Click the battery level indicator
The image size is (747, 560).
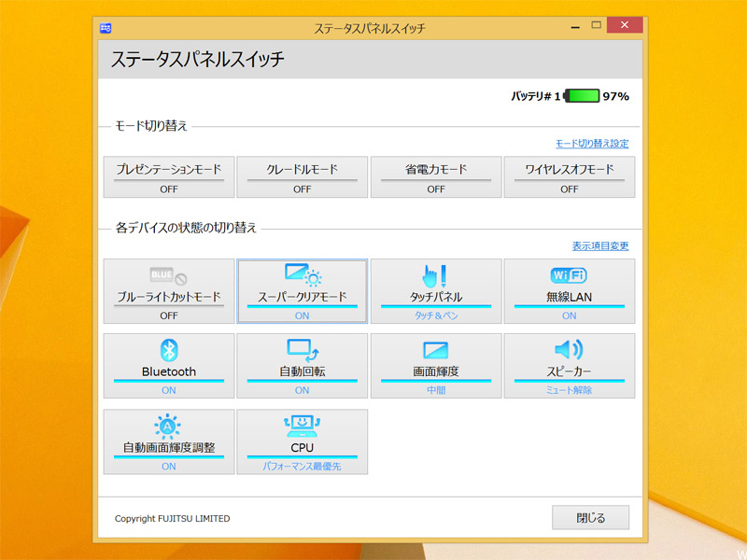(x=582, y=96)
